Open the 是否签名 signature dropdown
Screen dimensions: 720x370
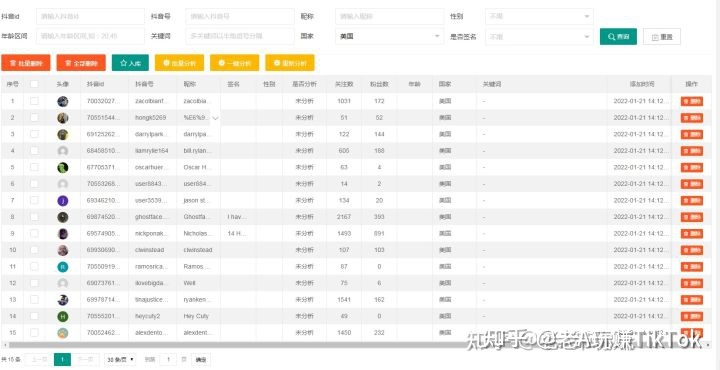coord(539,36)
